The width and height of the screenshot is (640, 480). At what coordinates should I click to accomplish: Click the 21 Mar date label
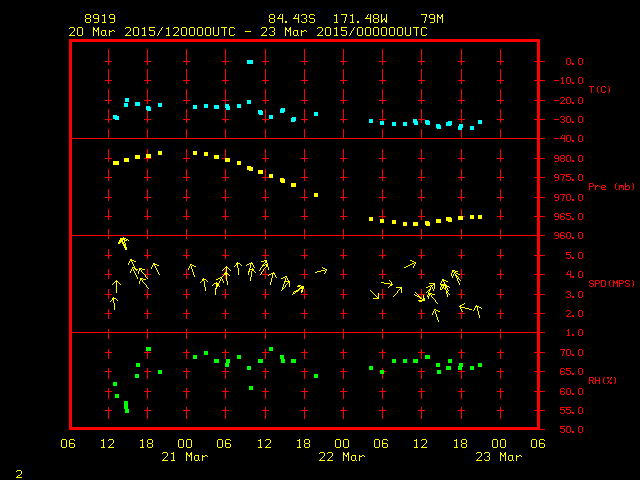[x=185, y=456]
